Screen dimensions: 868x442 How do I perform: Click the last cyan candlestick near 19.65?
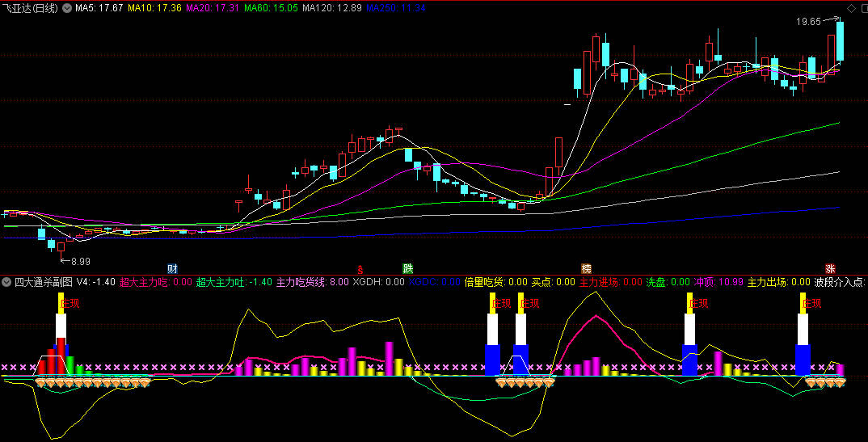pyautogui.click(x=840, y=41)
